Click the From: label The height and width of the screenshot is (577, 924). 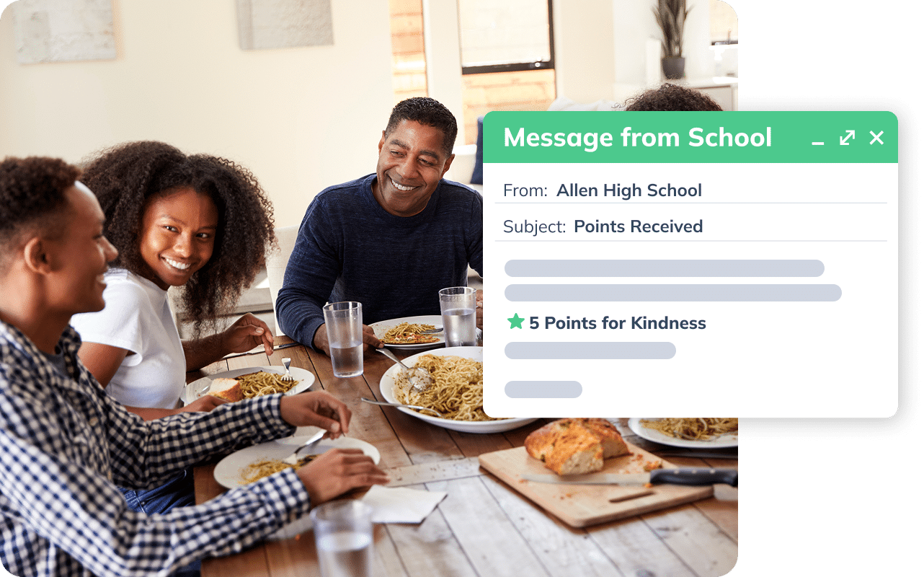525,190
